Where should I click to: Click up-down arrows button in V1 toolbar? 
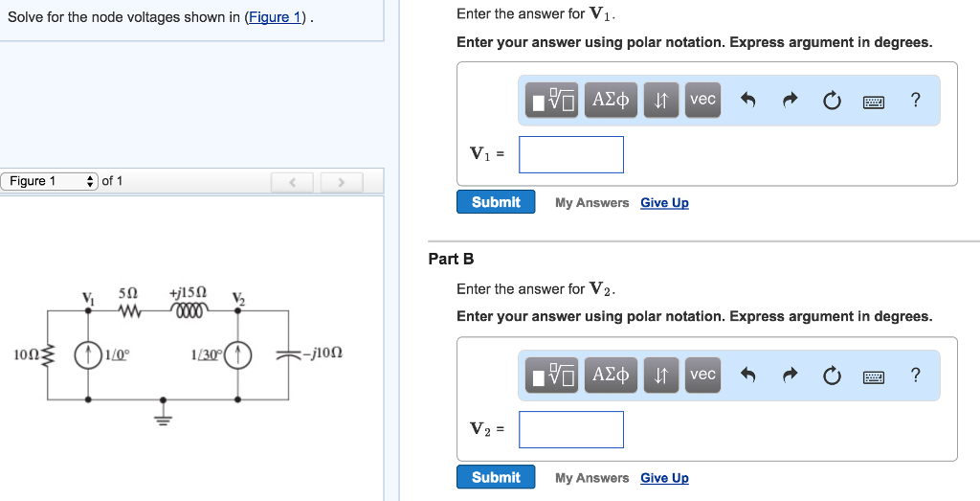point(660,100)
